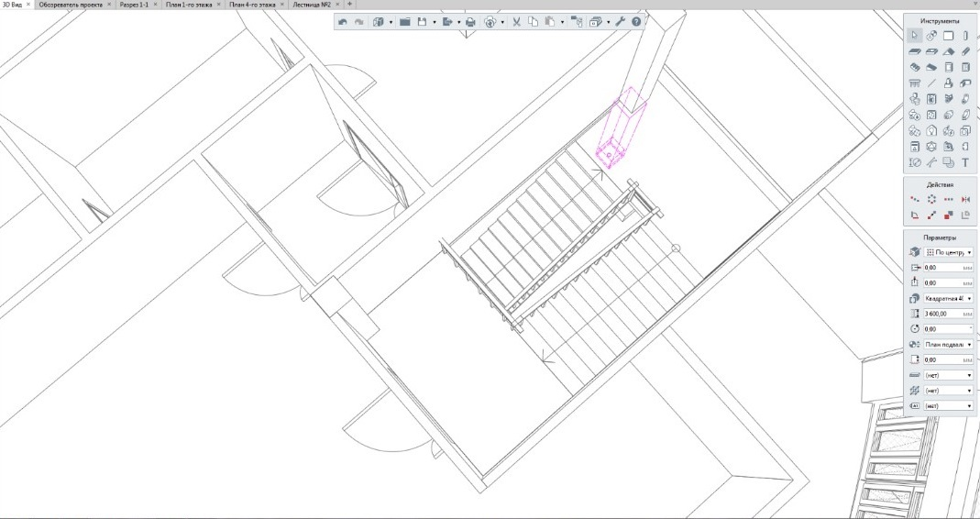The height and width of the screenshot is (519, 980).
Task: Open the 'Лестница №2' tab
Action: click(311, 5)
